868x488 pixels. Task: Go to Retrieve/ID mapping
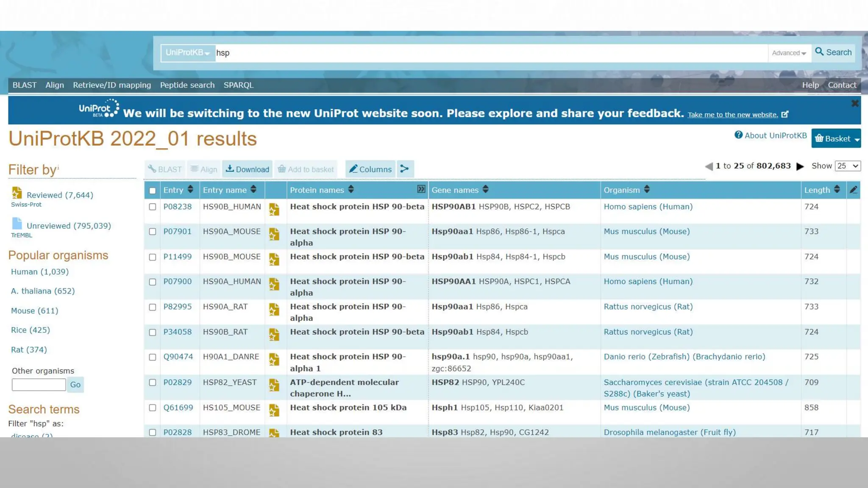112,85
